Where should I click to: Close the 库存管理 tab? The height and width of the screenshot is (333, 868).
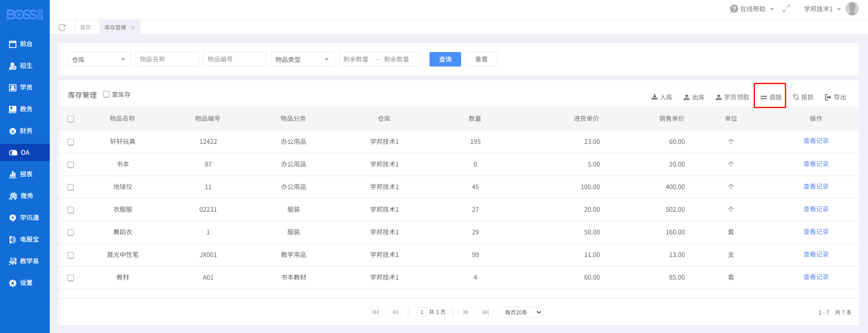(133, 28)
